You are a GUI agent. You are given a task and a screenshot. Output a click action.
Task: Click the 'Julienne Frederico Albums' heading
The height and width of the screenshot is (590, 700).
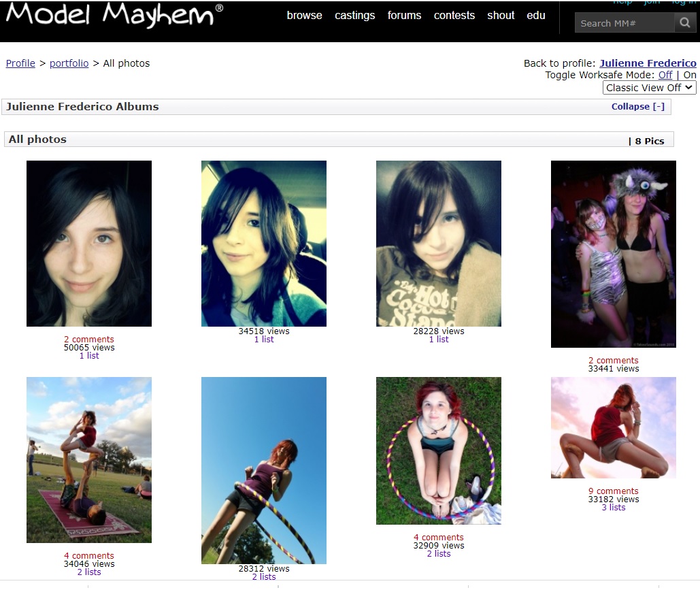[x=82, y=107]
